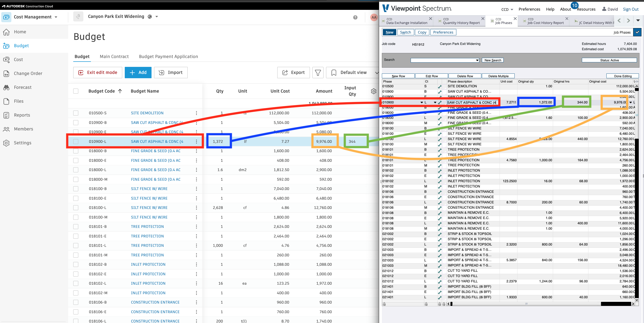Click the Status: Active field
Viewport: 644px width, 323px height.
coord(609,60)
